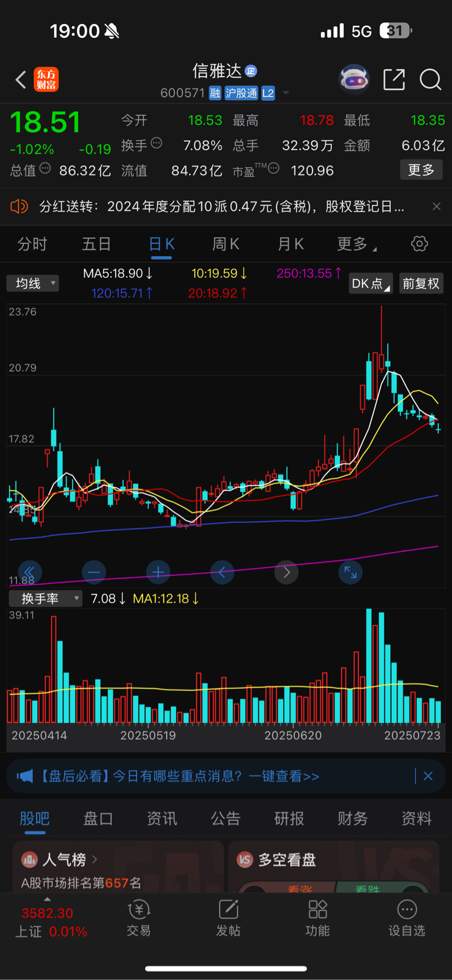Tap the yellow 10:19.59 MA value
The image size is (452, 980).
pos(220,273)
